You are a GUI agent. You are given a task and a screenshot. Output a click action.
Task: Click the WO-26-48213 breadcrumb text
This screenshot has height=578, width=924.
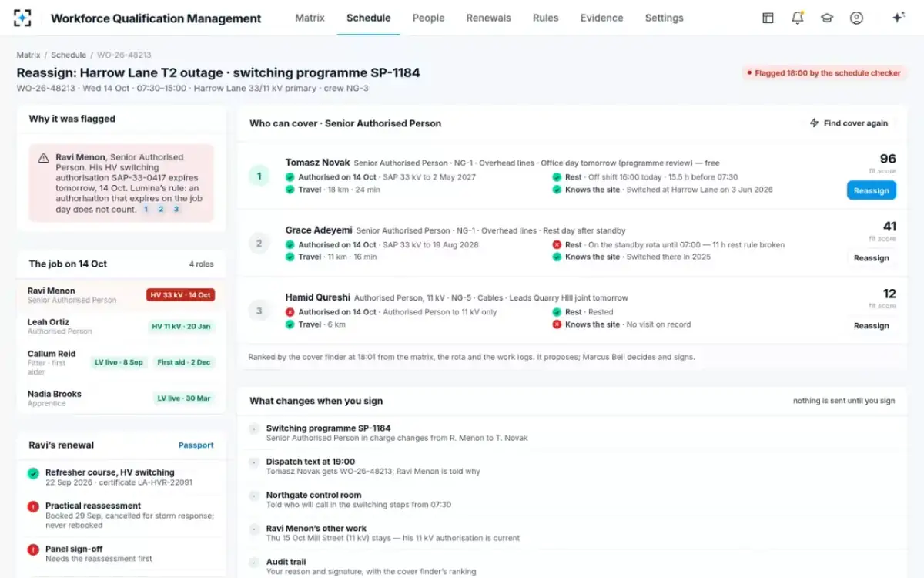pos(124,55)
